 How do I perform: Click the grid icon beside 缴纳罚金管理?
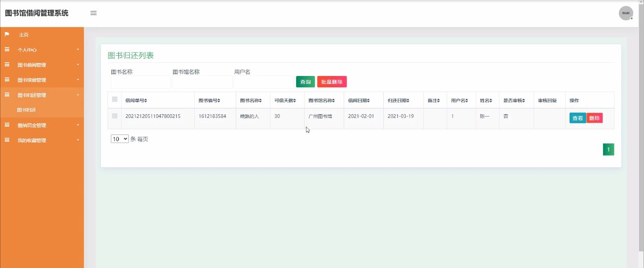pos(7,125)
